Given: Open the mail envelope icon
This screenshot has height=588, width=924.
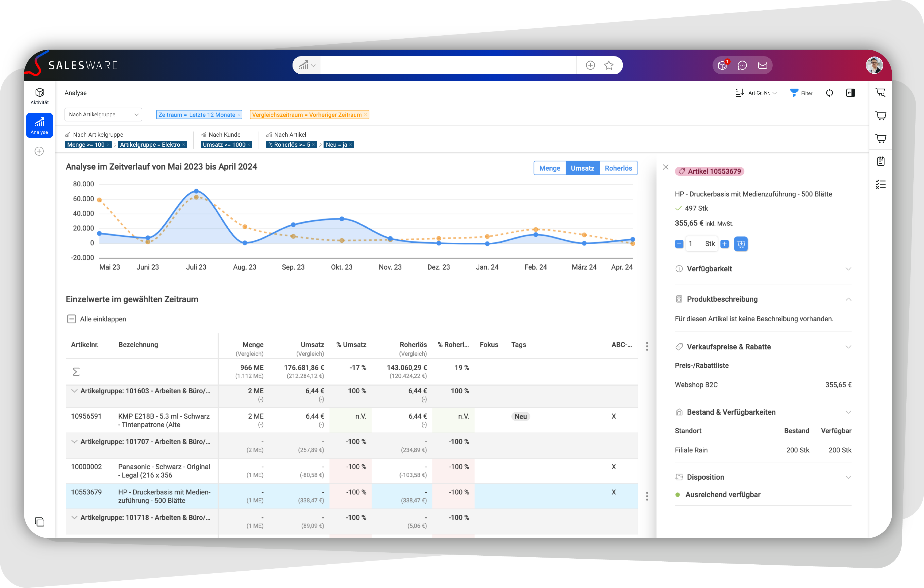Looking at the screenshot, I should click(762, 65).
